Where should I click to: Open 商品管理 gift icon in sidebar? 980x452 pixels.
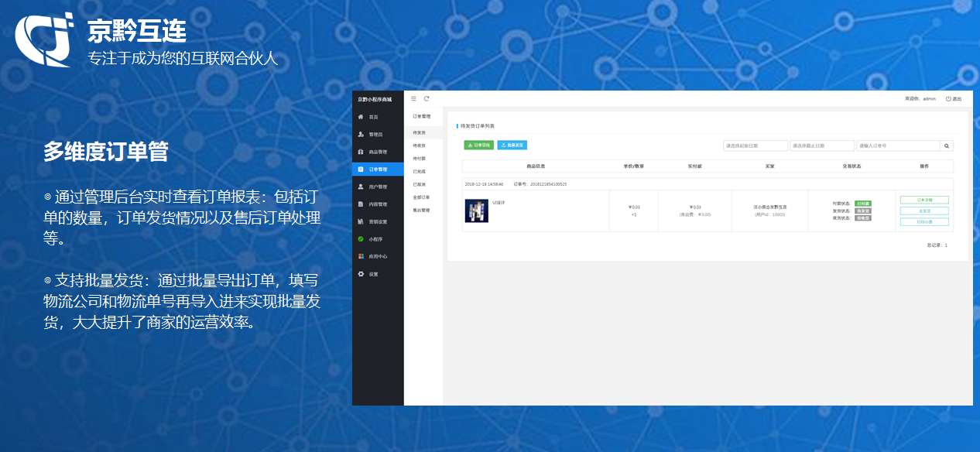[360, 152]
